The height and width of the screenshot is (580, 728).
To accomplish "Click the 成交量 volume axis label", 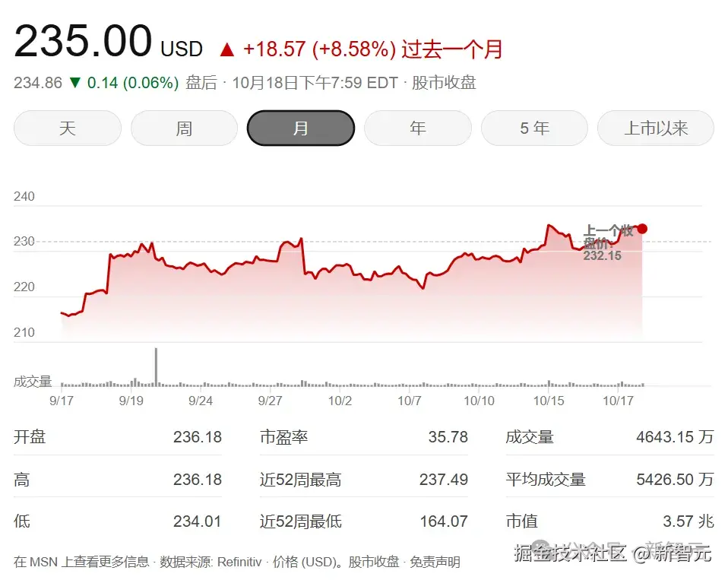I will (33, 382).
